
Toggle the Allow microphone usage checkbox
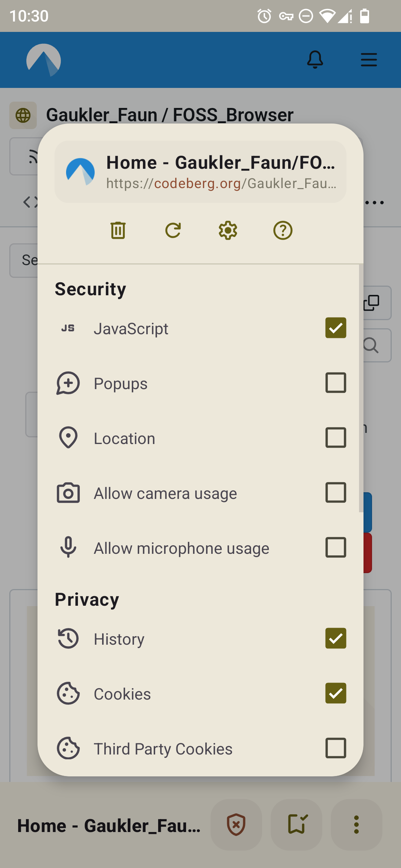pos(336,548)
